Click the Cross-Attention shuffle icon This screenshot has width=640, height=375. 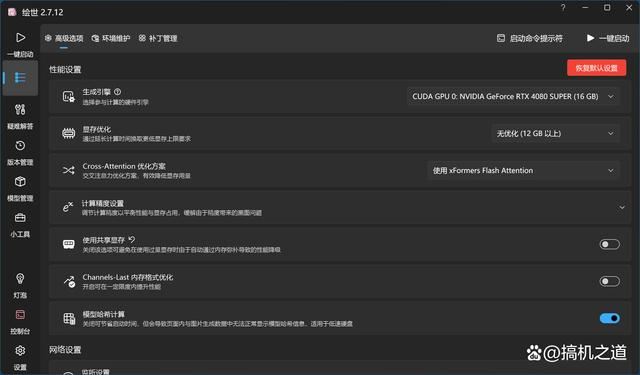pos(69,170)
